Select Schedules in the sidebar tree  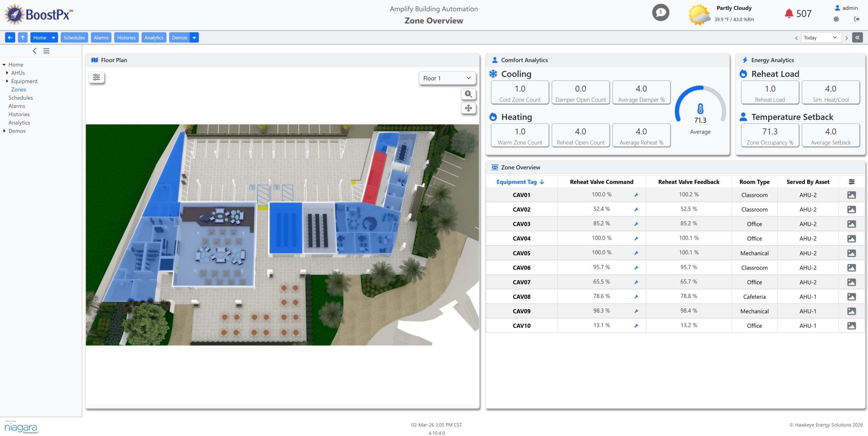[x=21, y=98]
